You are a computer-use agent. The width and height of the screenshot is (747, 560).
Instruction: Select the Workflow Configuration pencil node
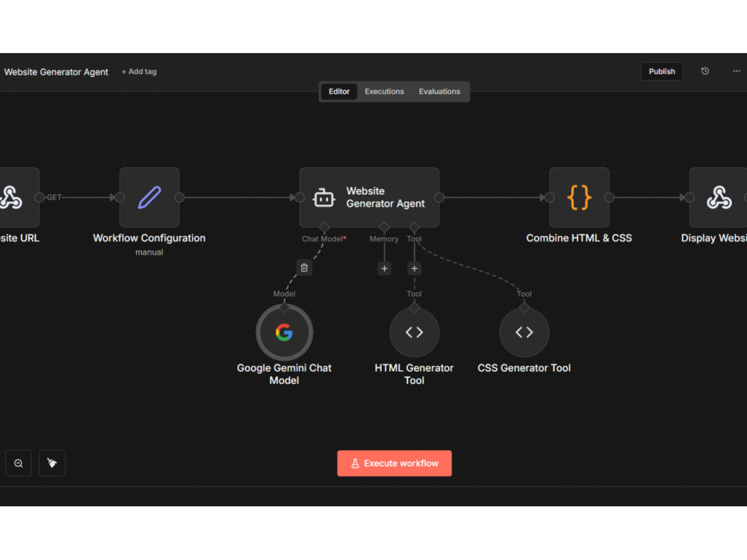point(149,197)
